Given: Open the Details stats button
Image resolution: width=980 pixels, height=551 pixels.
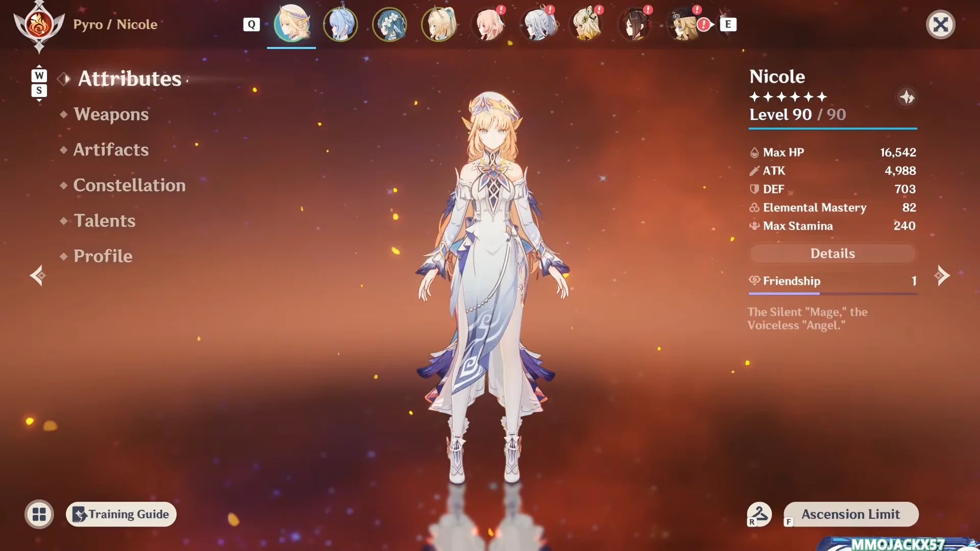Looking at the screenshot, I should pyautogui.click(x=832, y=254).
